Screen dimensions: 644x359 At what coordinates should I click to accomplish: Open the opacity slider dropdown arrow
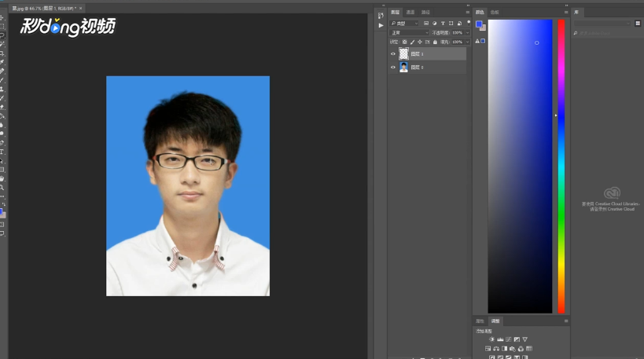click(467, 33)
